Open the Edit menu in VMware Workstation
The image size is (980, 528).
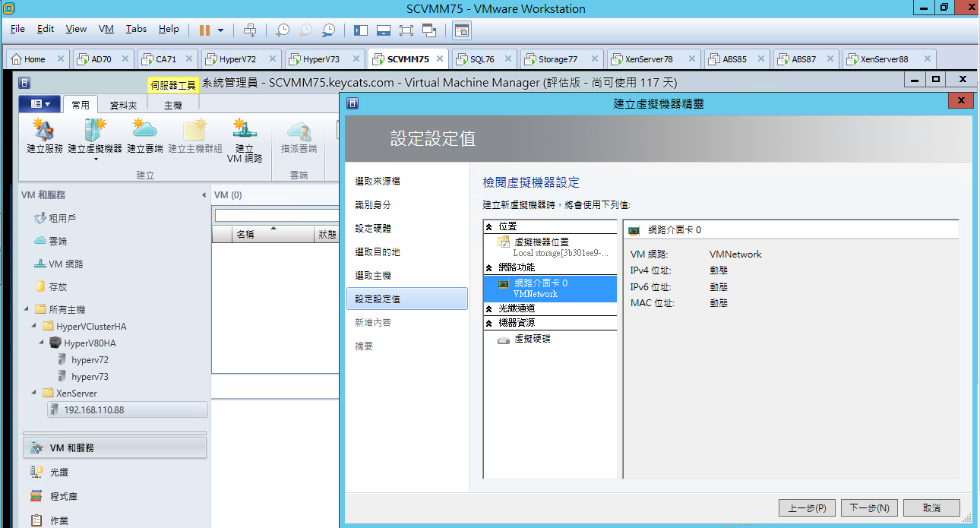pyautogui.click(x=46, y=29)
